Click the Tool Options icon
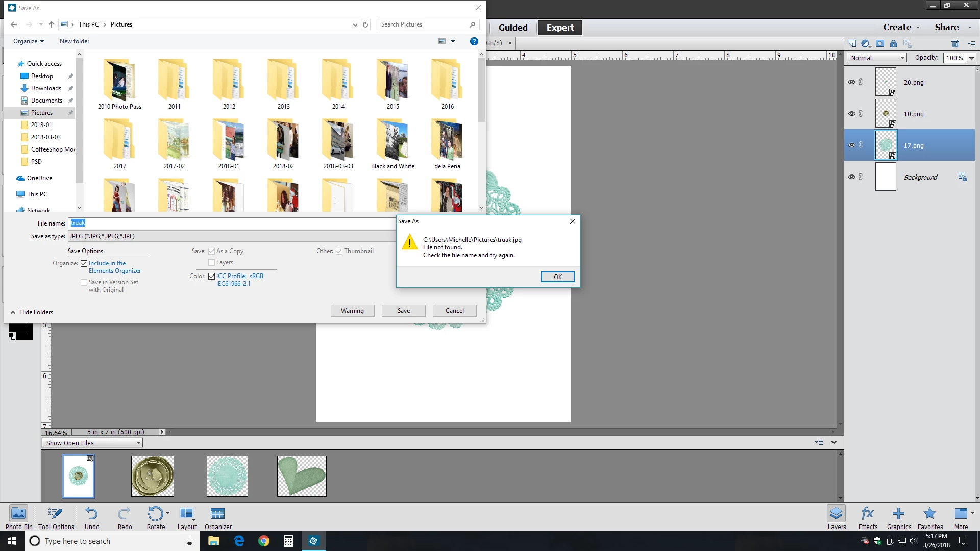This screenshot has height=551, width=980. click(x=55, y=513)
